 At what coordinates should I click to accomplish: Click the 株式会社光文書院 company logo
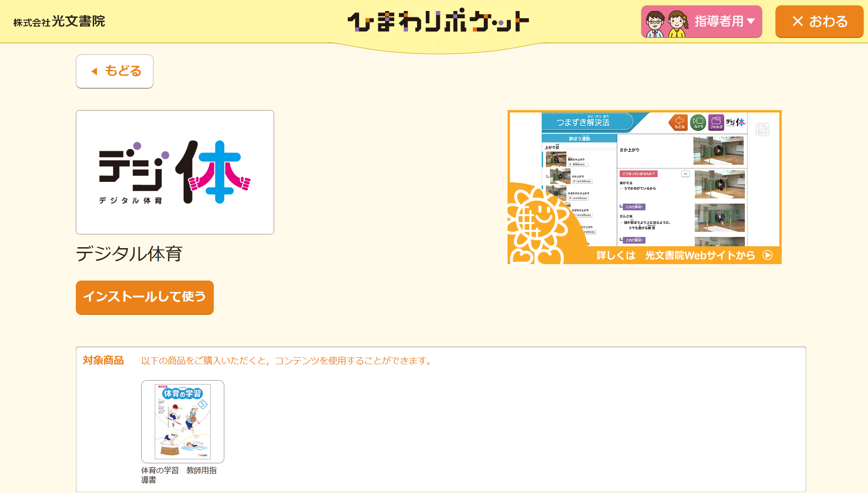pyautogui.click(x=59, y=21)
